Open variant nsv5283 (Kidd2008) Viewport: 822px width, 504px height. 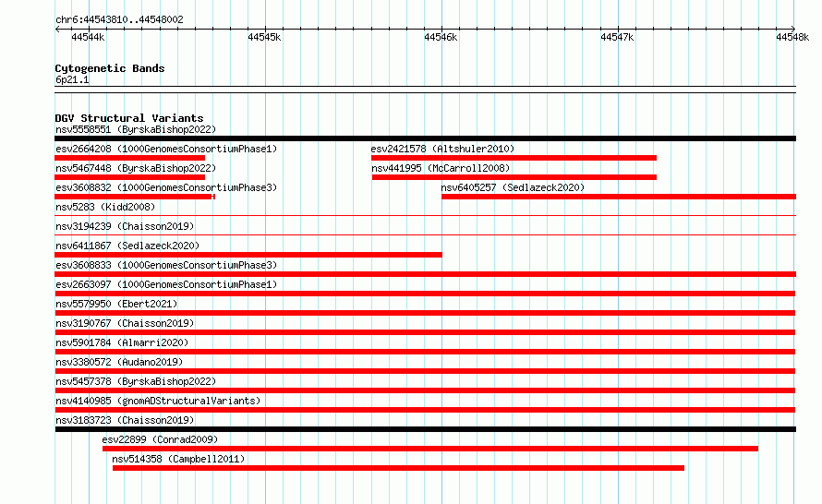pos(105,207)
